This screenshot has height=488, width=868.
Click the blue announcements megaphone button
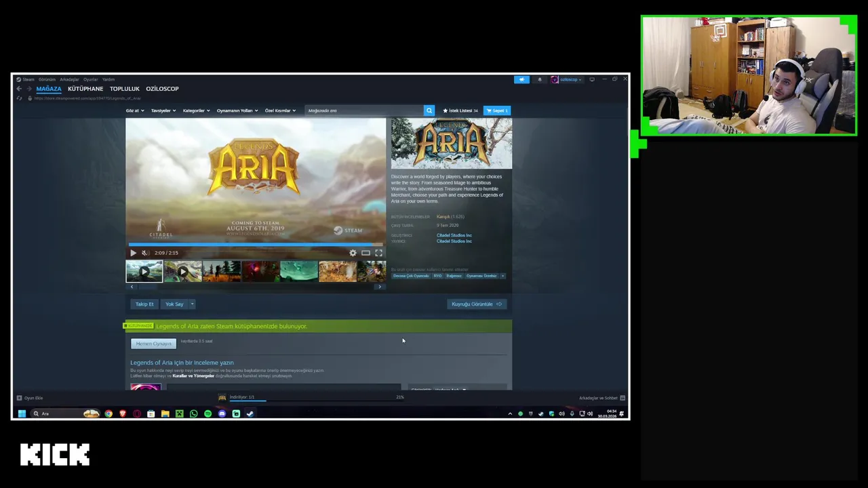pyautogui.click(x=521, y=79)
